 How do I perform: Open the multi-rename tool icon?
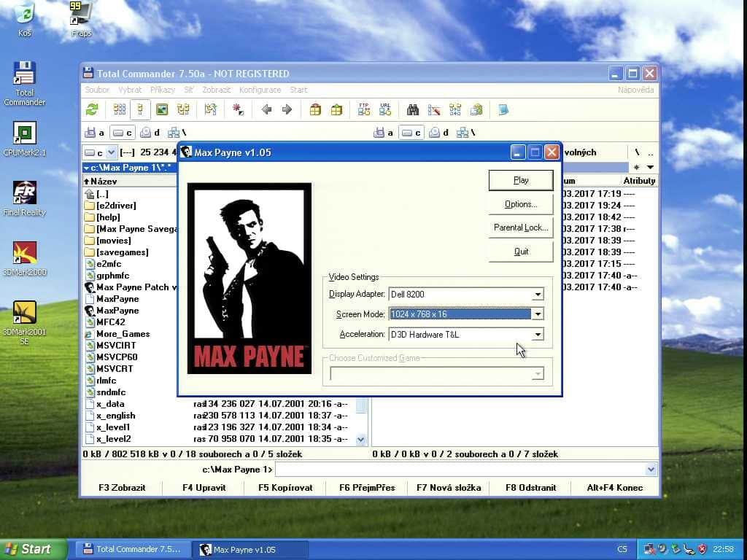pos(434,110)
